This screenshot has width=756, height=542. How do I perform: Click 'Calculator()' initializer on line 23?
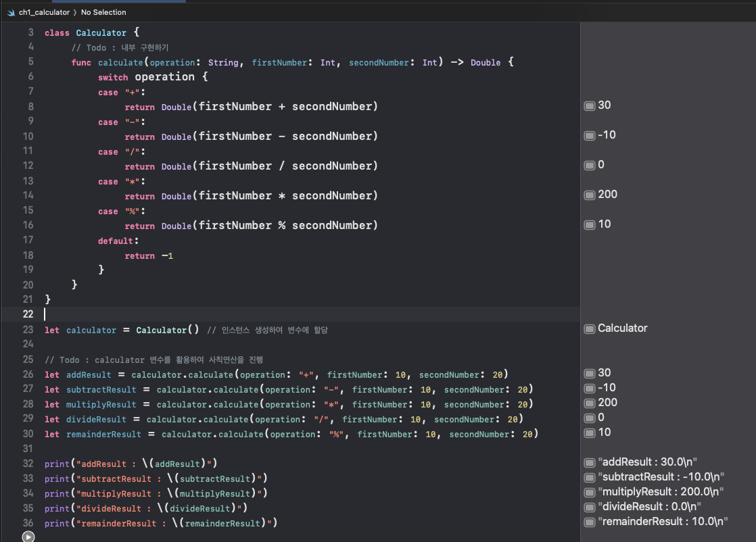tap(167, 330)
